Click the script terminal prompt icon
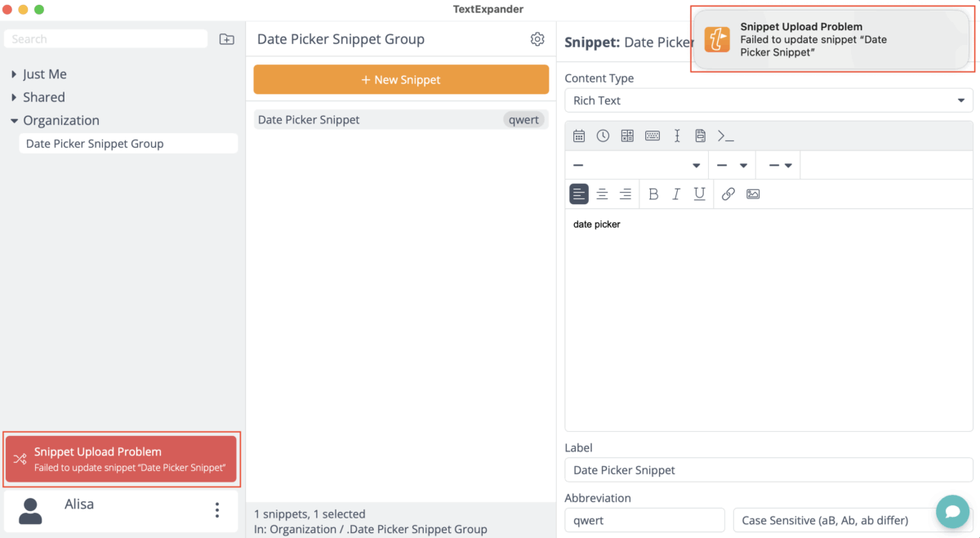 point(725,136)
